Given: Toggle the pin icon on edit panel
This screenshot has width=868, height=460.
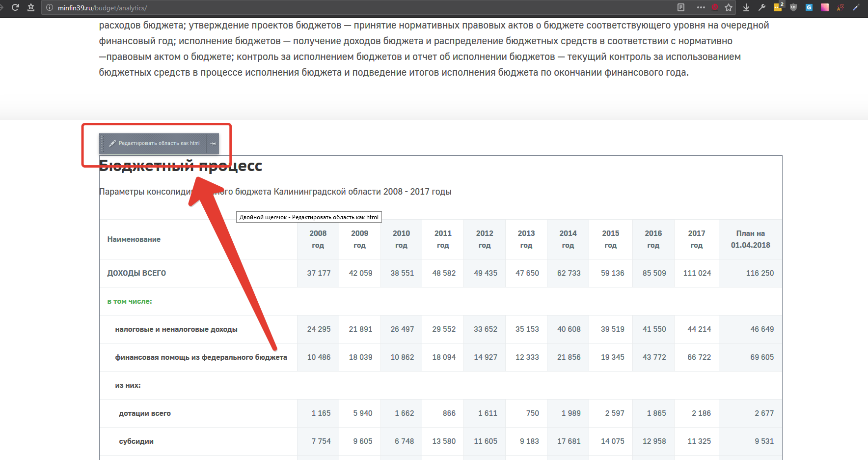Looking at the screenshot, I should 213,144.
